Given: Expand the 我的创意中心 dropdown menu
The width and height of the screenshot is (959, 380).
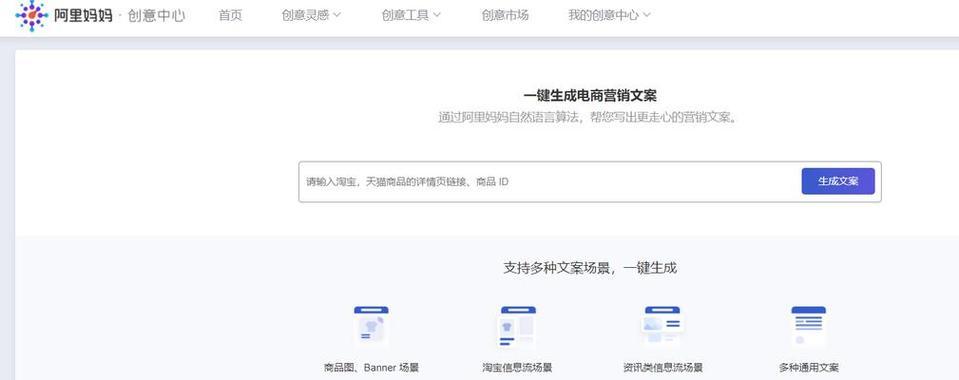Looking at the screenshot, I should tap(609, 15).
